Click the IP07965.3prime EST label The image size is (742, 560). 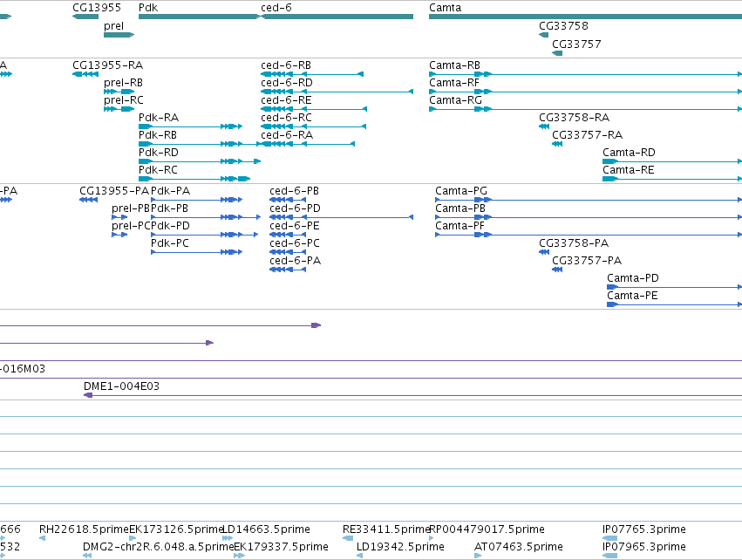(644, 547)
